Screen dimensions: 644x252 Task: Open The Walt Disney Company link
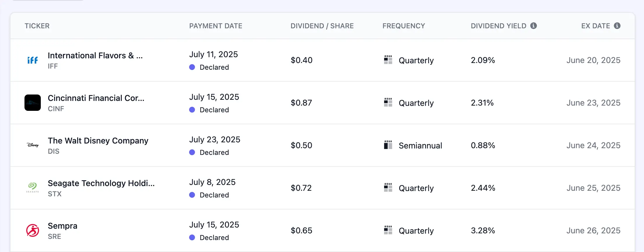(x=98, y=141)
